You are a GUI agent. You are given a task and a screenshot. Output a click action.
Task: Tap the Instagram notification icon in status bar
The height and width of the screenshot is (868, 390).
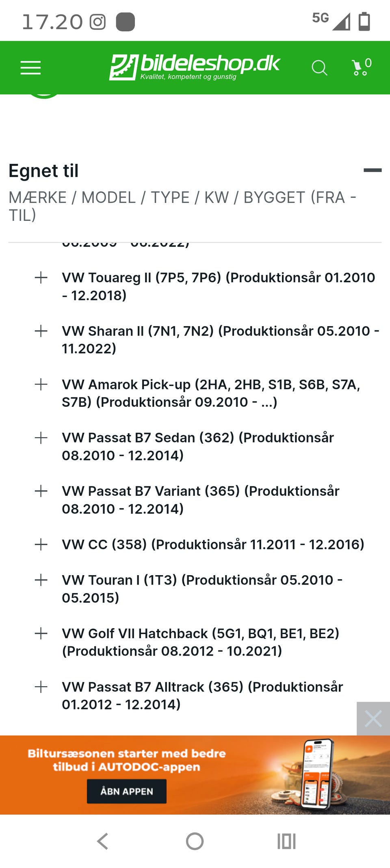pos(97,22)
